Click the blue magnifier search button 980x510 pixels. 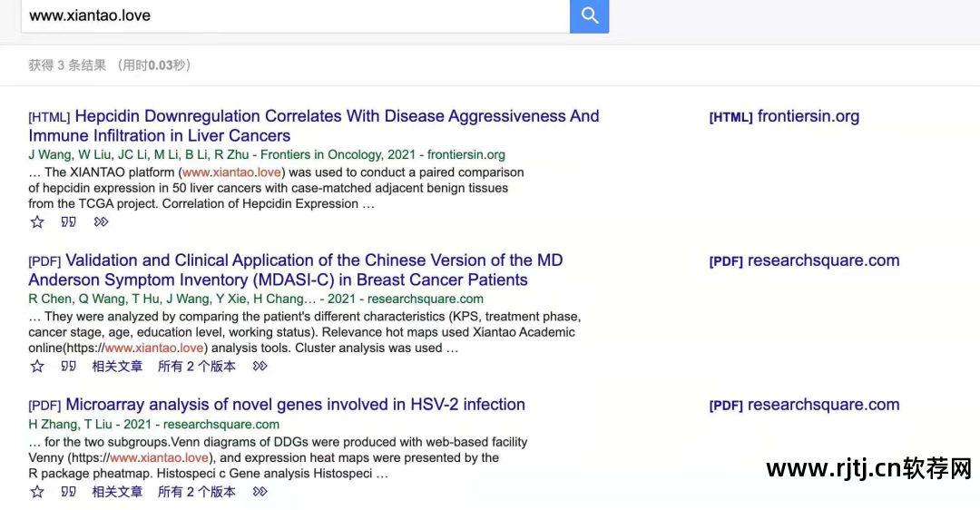[x=589, y=15]
